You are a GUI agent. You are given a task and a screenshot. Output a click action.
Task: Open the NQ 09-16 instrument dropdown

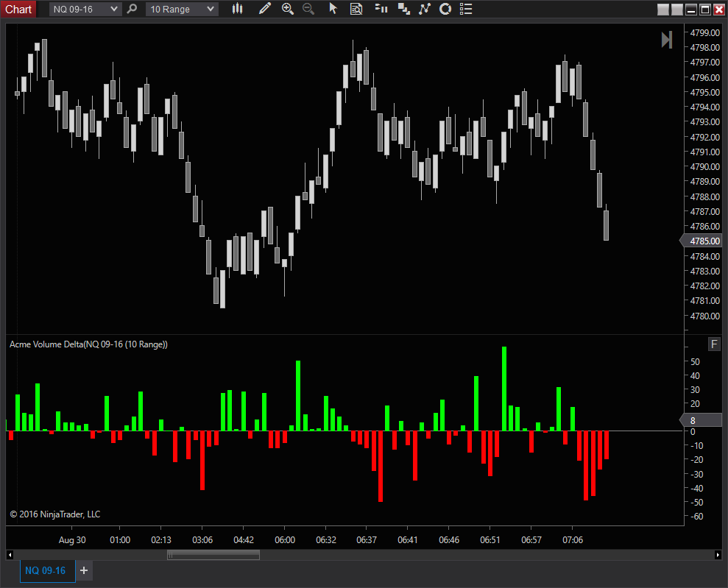click(x=83, y=9)
